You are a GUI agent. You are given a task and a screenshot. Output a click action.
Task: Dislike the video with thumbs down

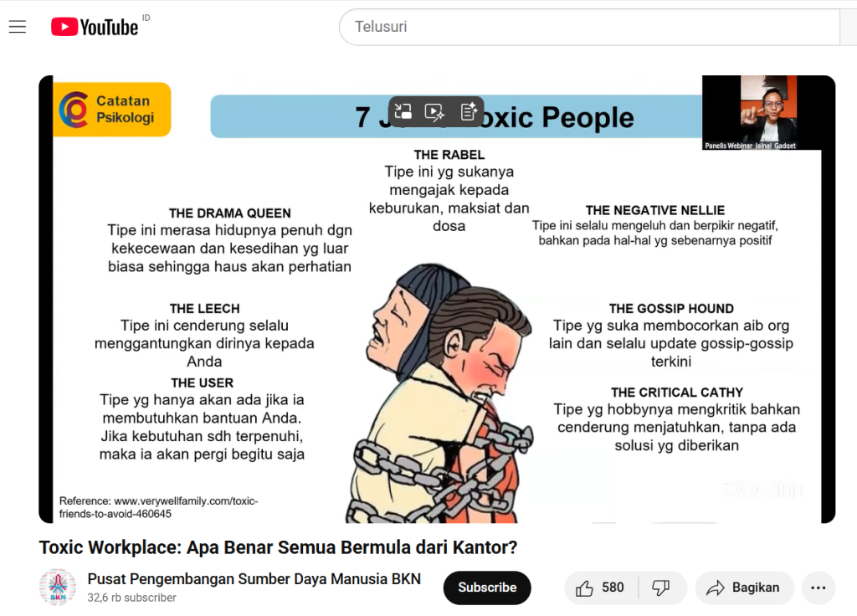click(x=661, y=588)
